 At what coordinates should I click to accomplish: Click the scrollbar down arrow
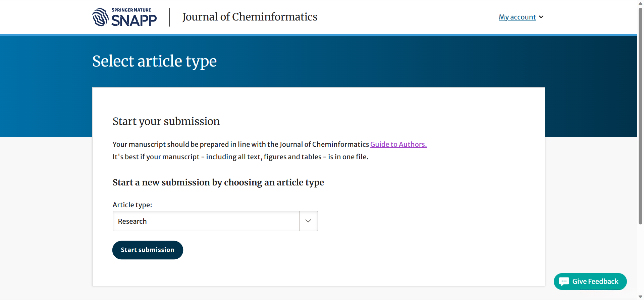640,297
